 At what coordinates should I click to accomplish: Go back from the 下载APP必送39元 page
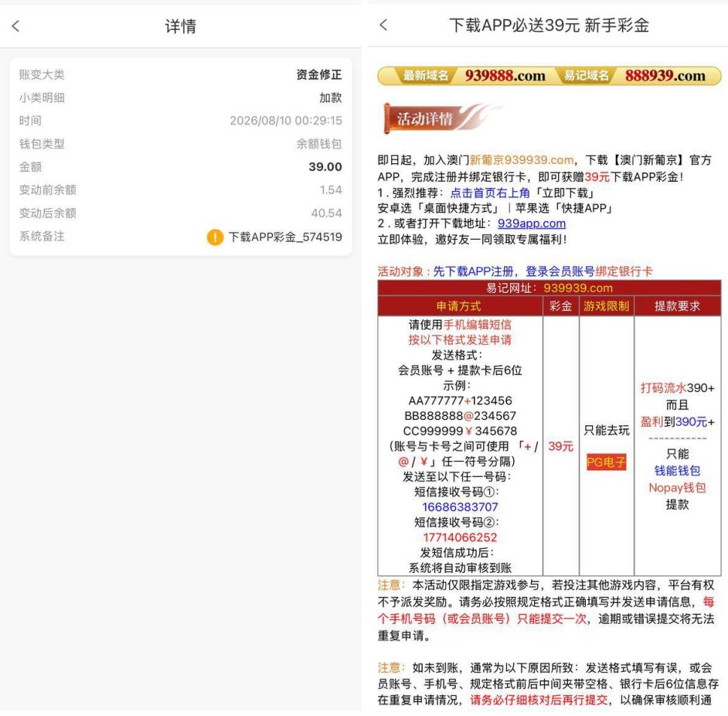[x=383, y=25]
